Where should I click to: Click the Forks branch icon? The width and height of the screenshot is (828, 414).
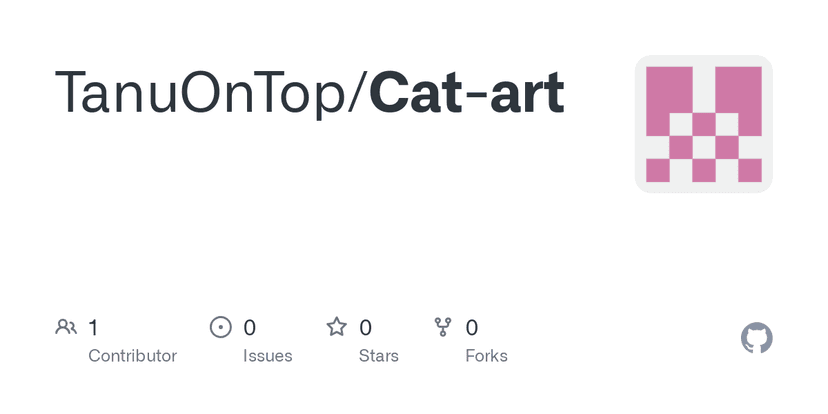tap(443, 327)
